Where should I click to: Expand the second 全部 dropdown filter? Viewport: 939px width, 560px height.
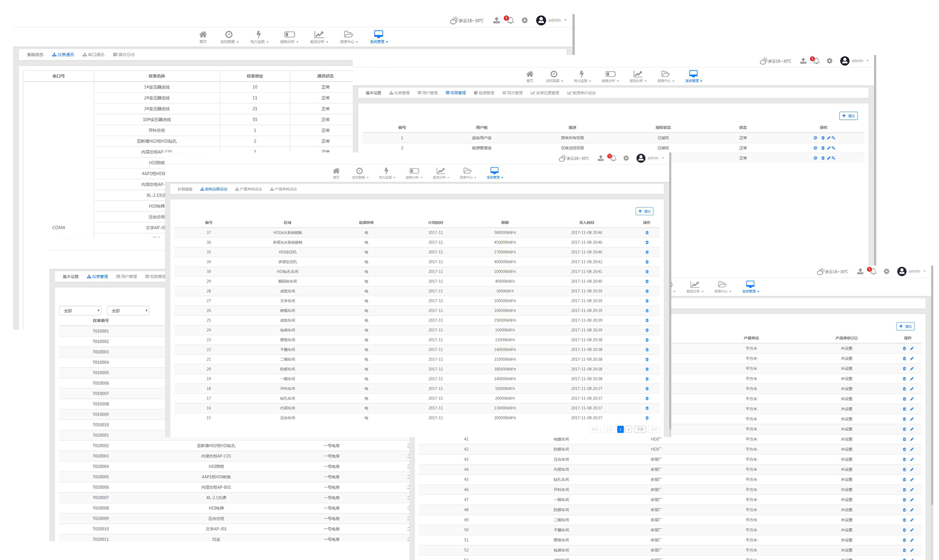point(128,311)
